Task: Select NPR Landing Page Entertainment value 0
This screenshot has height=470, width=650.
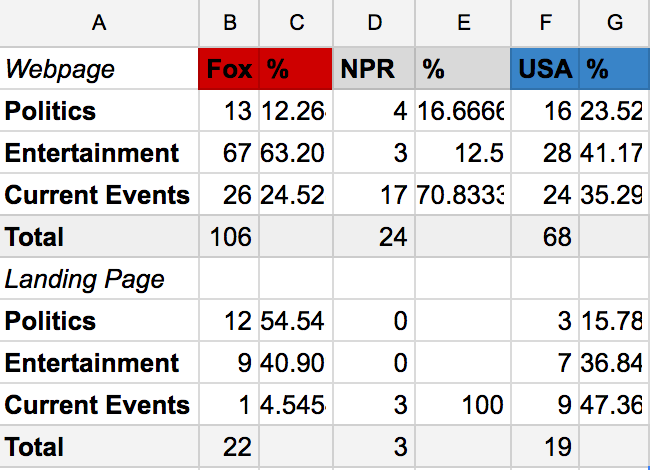Action: click(374, 363)
